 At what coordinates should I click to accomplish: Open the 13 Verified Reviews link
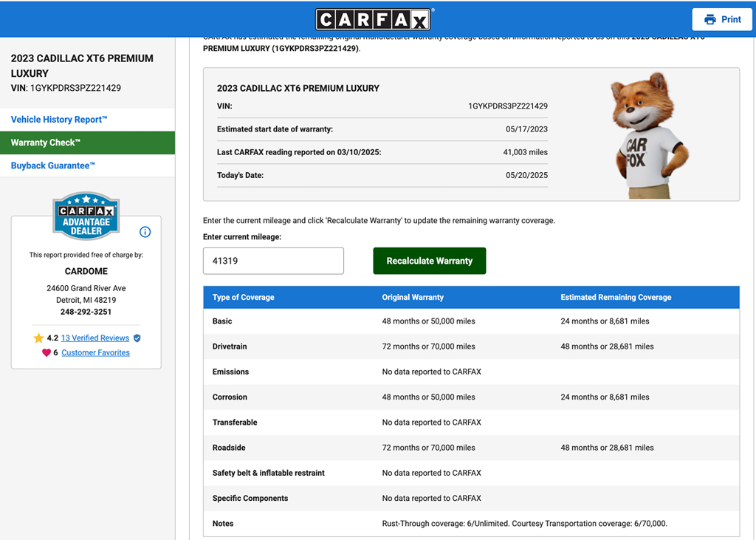pyautogui.click(x=95, y=338)
